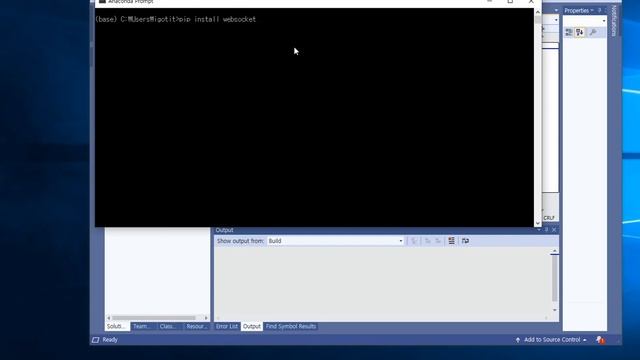Click the publish up-arrow icon in status bar
This screenshot has width=640, height=360.
[518, 340]
